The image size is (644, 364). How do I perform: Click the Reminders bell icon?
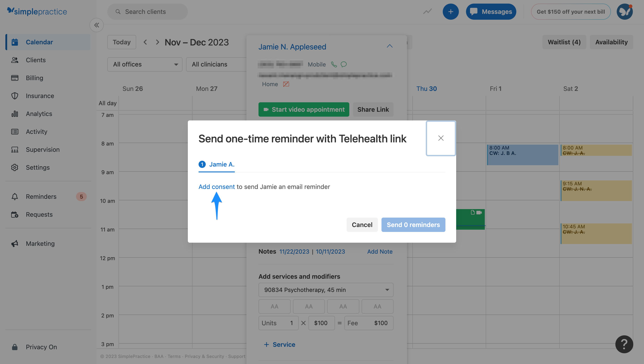tap(15, 197)
